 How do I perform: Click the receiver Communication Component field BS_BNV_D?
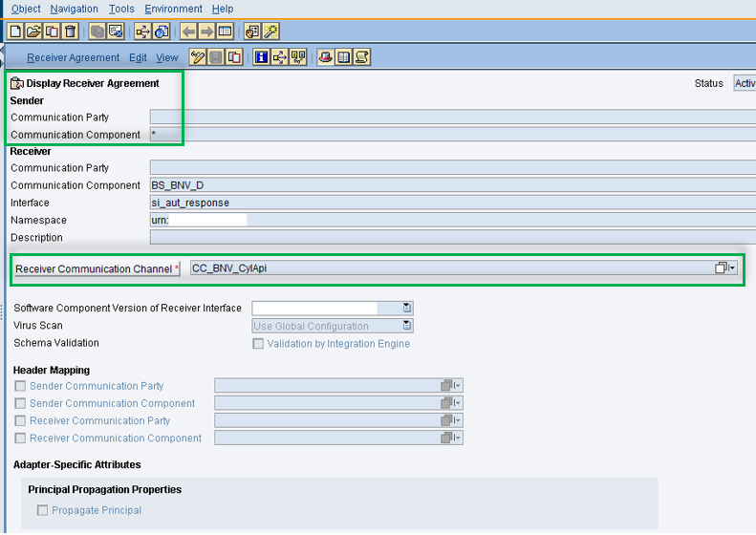coord(453,185)
